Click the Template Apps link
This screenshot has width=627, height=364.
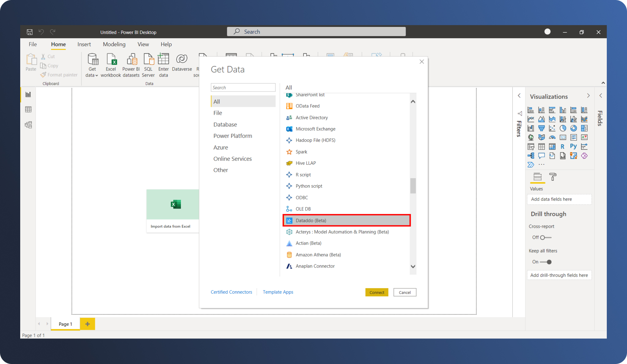point(278,292)
